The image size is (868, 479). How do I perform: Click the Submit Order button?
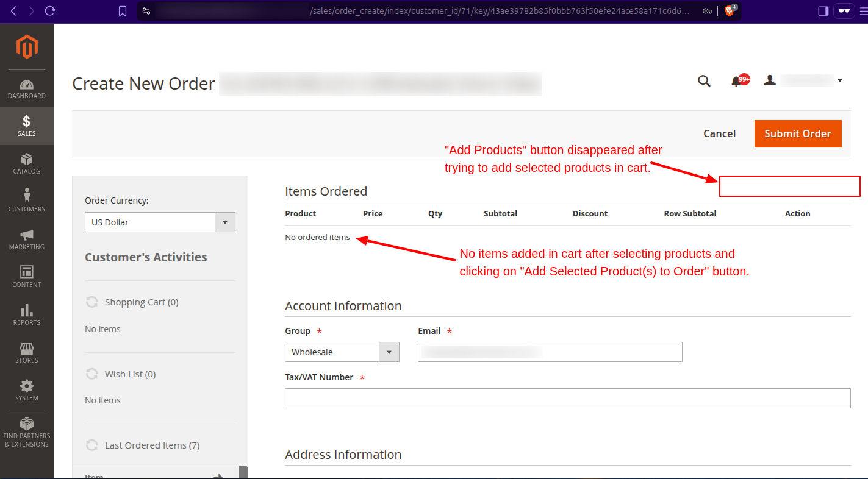797,133
